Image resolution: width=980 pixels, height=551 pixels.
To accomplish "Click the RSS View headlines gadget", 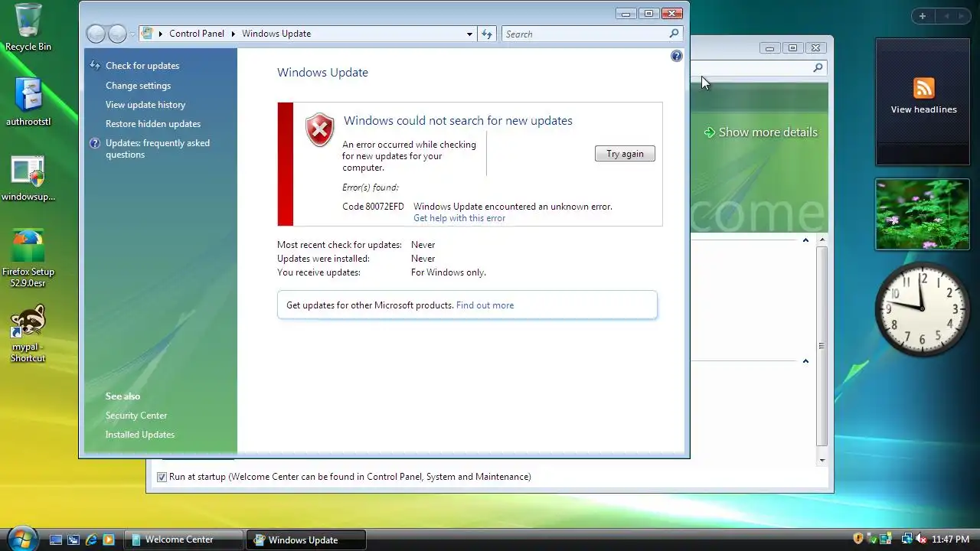I will click(x=923, y=102).
